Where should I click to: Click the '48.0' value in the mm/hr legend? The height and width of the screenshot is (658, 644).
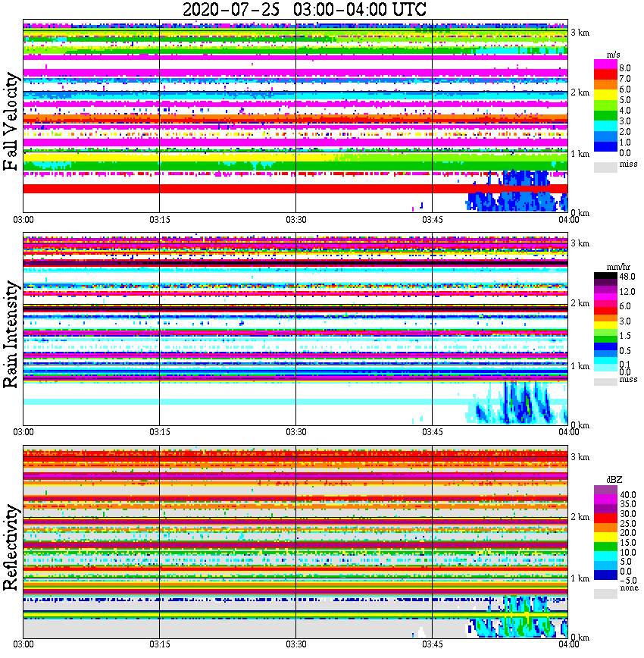click(627, 277)
